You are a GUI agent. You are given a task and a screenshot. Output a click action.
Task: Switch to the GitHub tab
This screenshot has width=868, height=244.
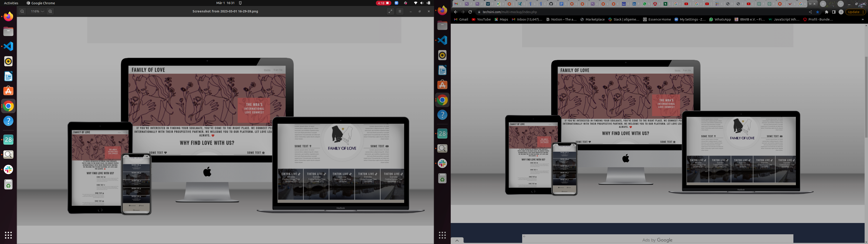551,4
